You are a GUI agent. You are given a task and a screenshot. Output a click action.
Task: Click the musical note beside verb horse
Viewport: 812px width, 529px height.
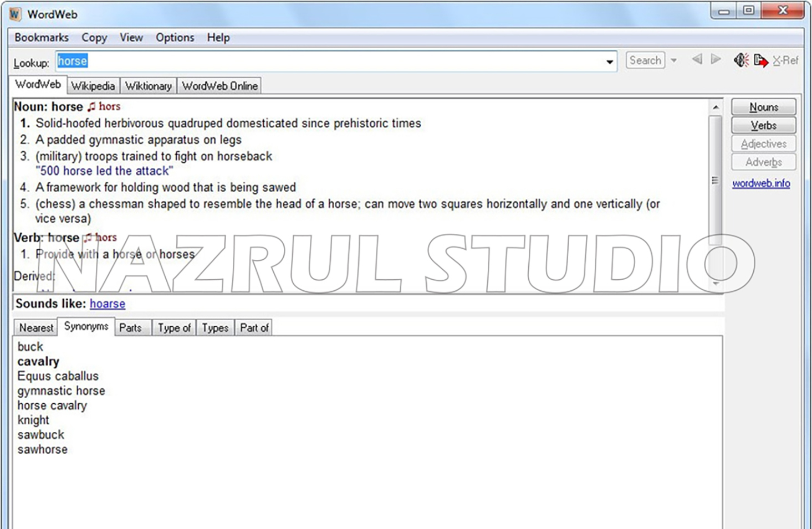(88, 238)
